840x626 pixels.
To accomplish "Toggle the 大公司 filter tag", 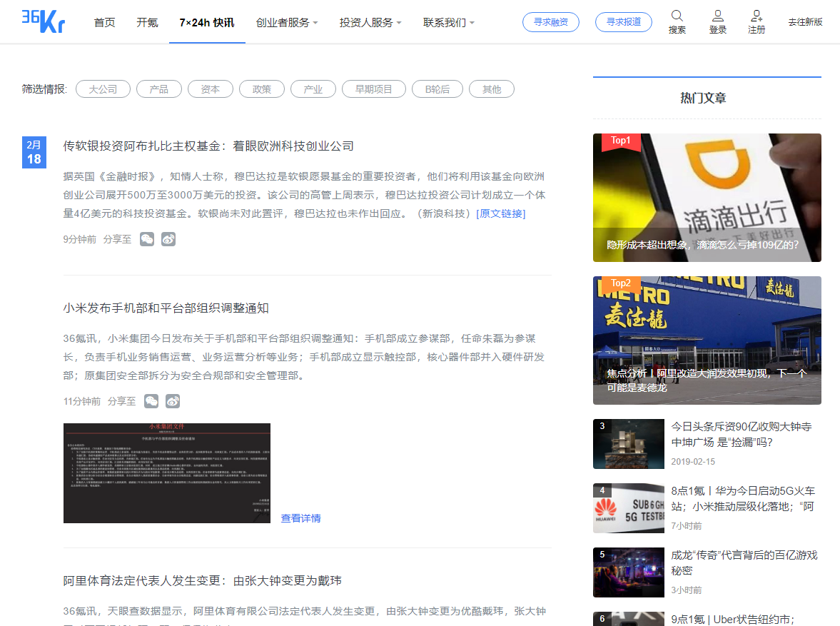I will pyautogui.click(x=103, y=89).
